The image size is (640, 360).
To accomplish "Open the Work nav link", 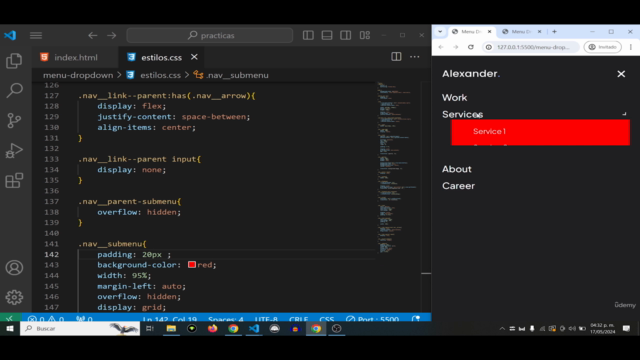I will coord(454,98).
